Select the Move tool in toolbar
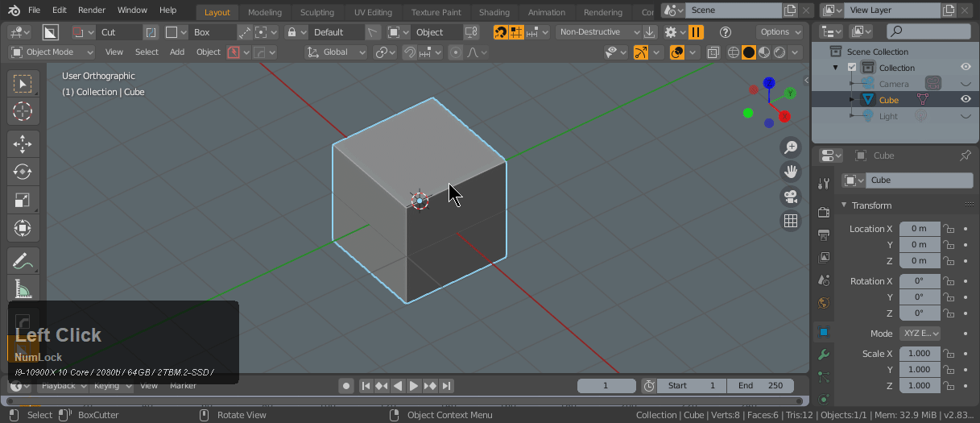 pos(23,143)
